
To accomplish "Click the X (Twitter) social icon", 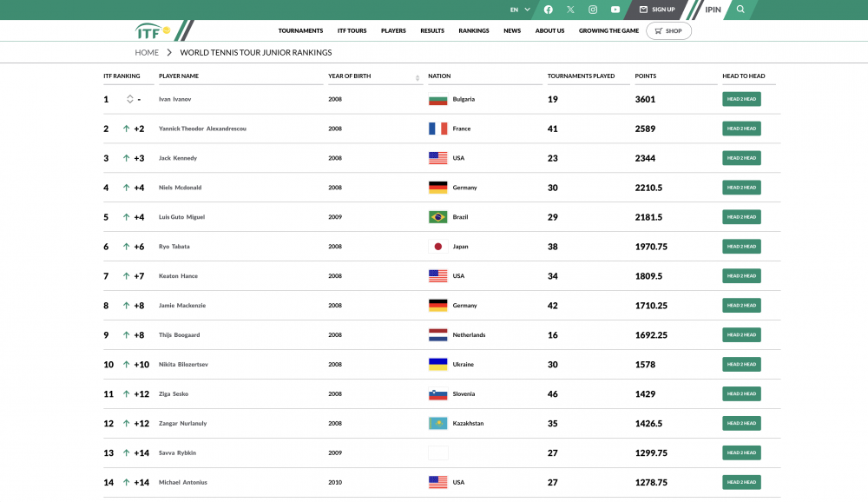I will (570, 10).
